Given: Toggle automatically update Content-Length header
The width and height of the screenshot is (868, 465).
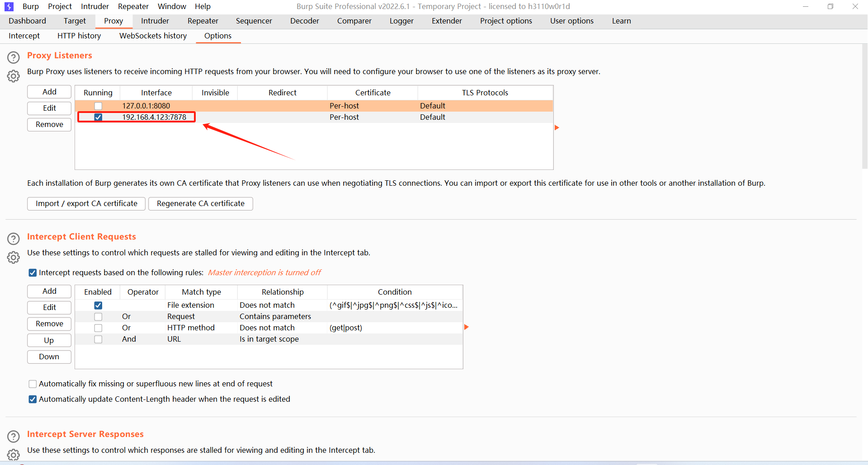Looking at the screenshot, I should click(x=33, y=399).
